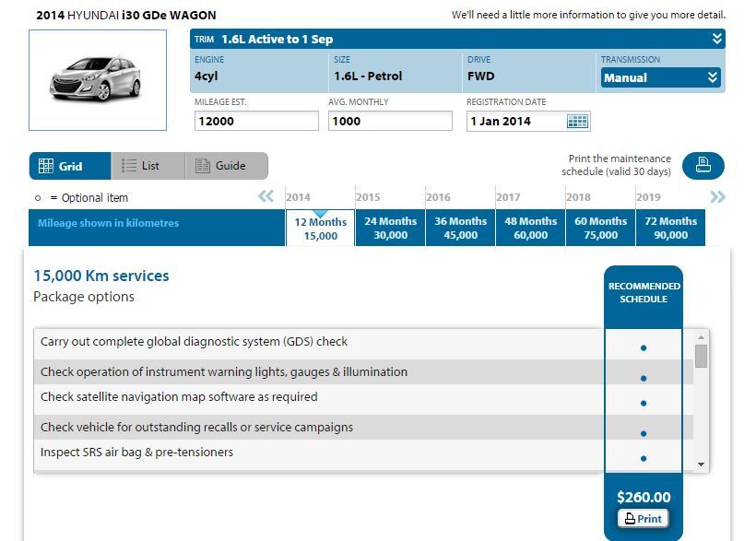Click the Avg. Monthly input field

coord(390,121)
